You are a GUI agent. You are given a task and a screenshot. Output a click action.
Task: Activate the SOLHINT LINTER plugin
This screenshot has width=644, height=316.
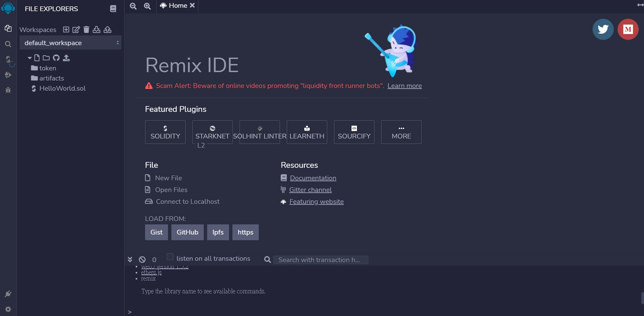pos(260,132)
